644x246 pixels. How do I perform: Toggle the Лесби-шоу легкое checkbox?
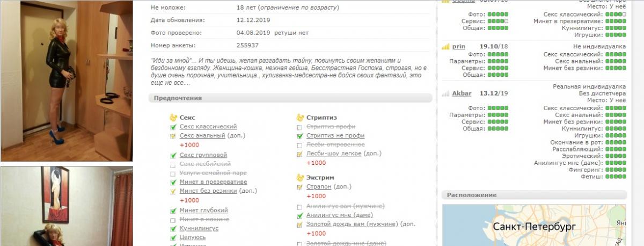300,154
